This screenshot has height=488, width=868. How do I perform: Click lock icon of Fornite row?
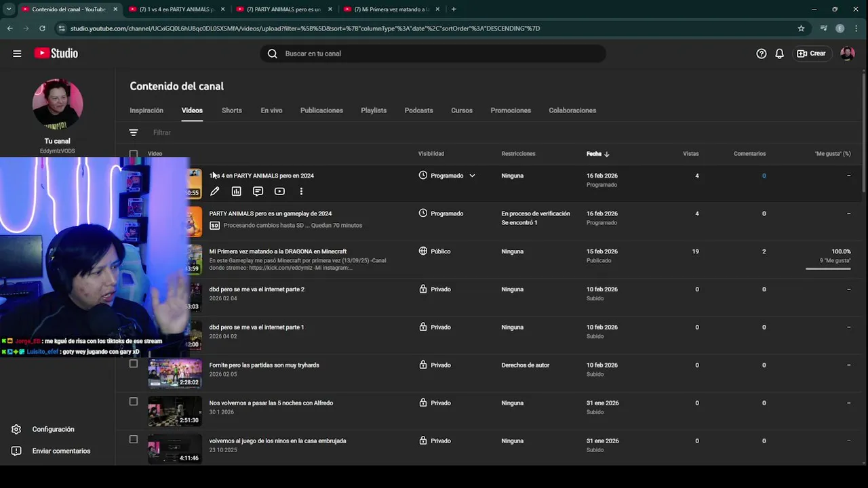pos(423,365)
